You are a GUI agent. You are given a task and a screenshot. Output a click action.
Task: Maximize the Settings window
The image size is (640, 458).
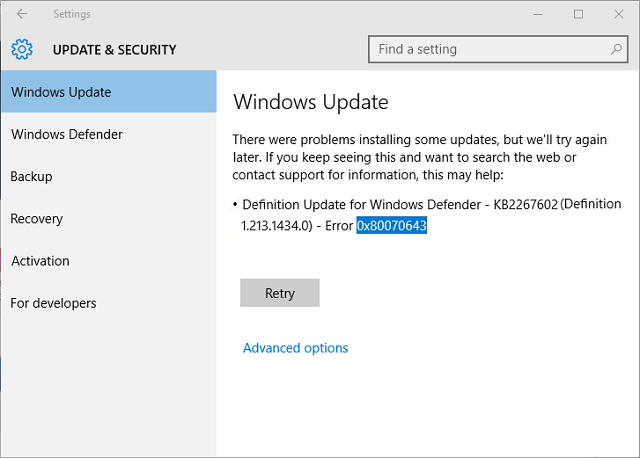[x=578, y=14]
